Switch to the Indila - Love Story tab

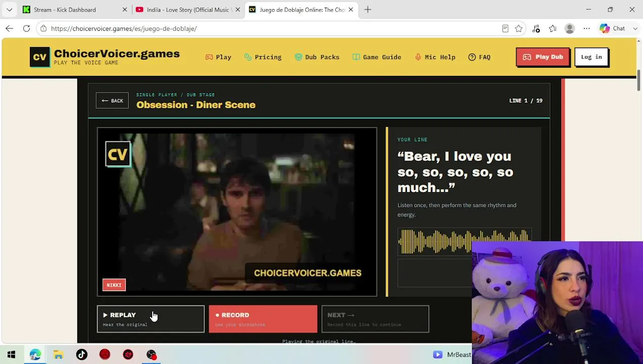tap(188, 10)
